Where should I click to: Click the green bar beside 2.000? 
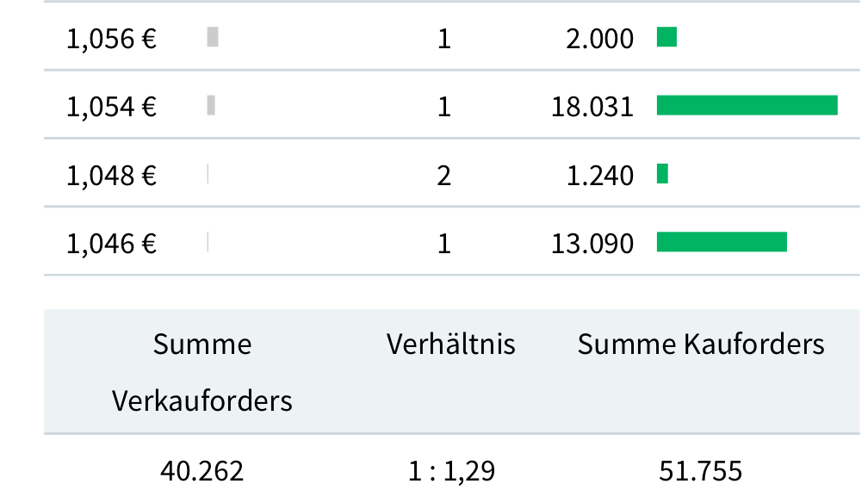click(x=666, y=37)
